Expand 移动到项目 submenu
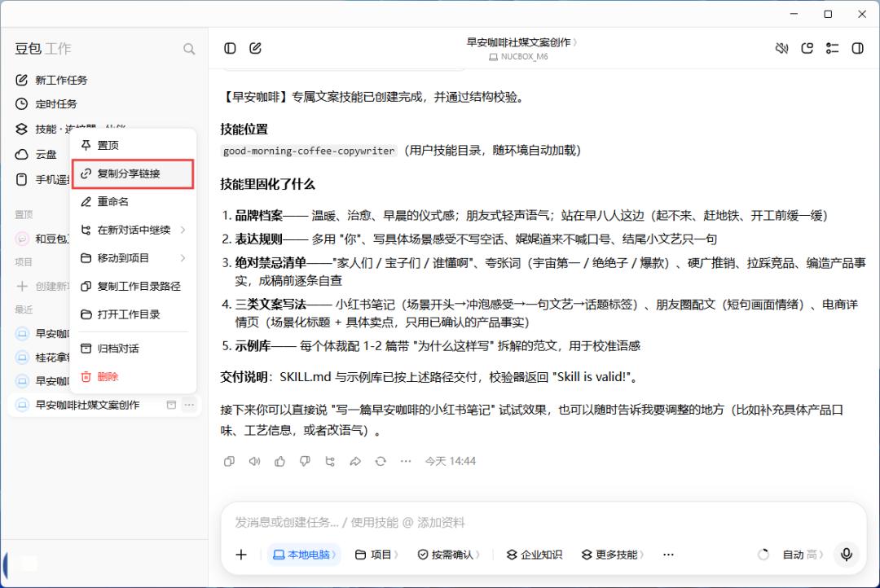880x588 pixels. point(133,258)
